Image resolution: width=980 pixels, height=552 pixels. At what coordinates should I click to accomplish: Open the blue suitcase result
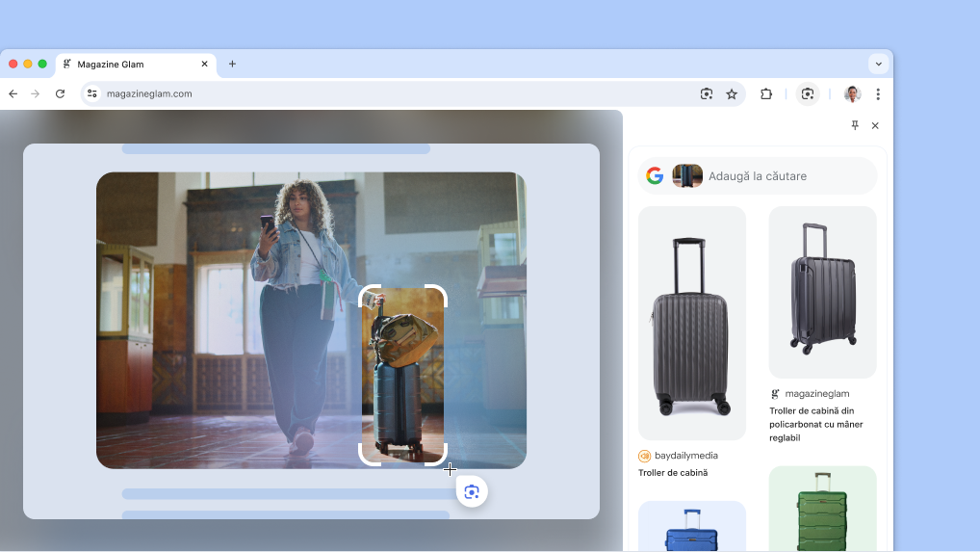pyautogui.click(x=692, y=526)
